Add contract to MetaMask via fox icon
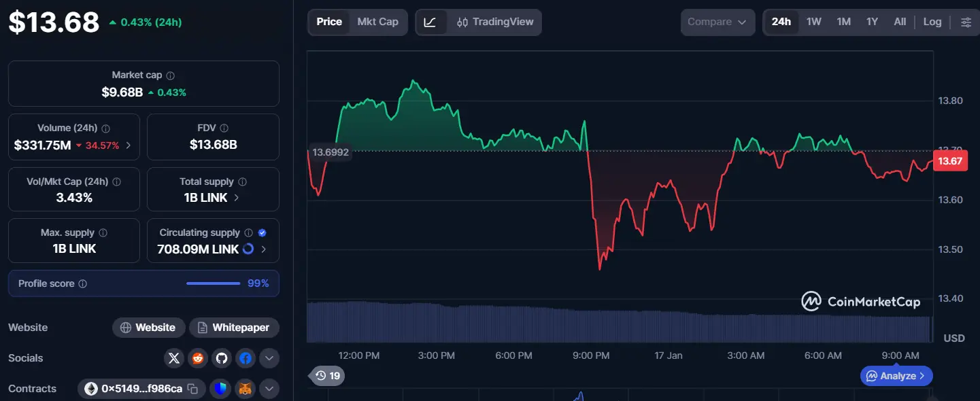The width and height of the screenshot is (980, 401). point(243,388)
